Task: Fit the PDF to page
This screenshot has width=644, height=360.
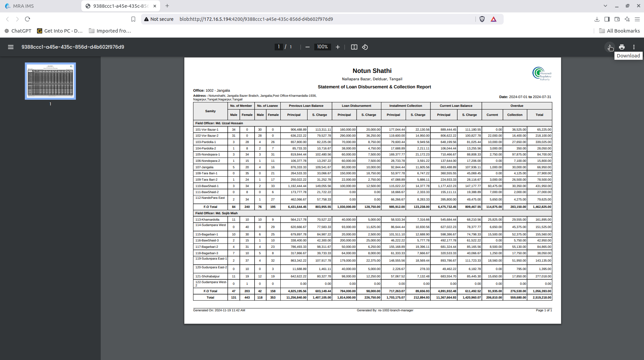Action: coord(354,47)
